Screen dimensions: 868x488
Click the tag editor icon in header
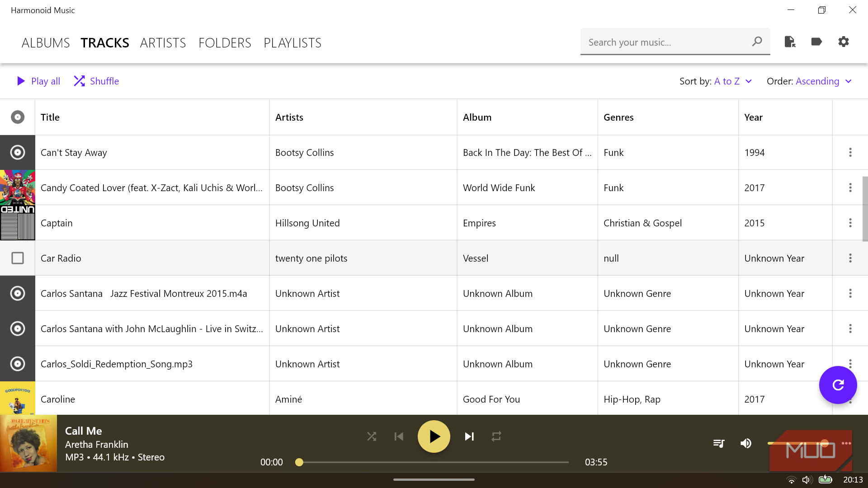pyautogui.click(x=816, y=42)
